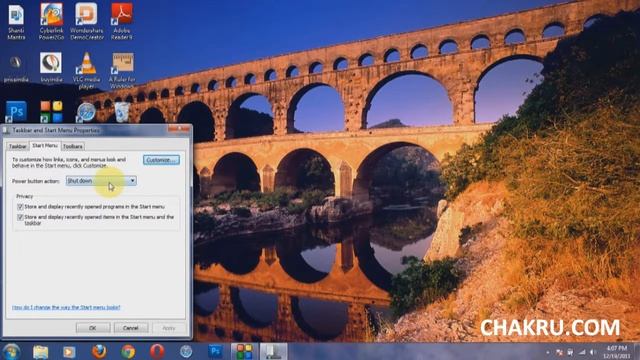Click the network signal icon in the tray
Screen dimensions: 640x360
[x=582, y=352]
